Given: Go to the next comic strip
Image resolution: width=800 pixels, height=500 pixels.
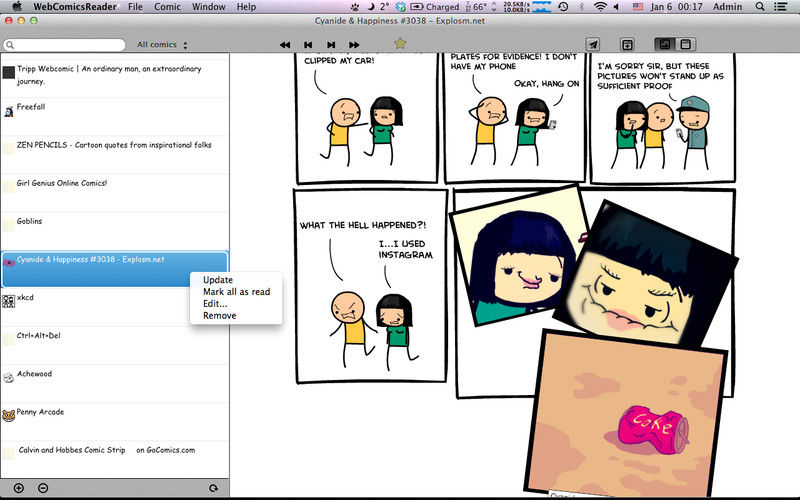Looking at the screenshot, I should coord(331,45).
